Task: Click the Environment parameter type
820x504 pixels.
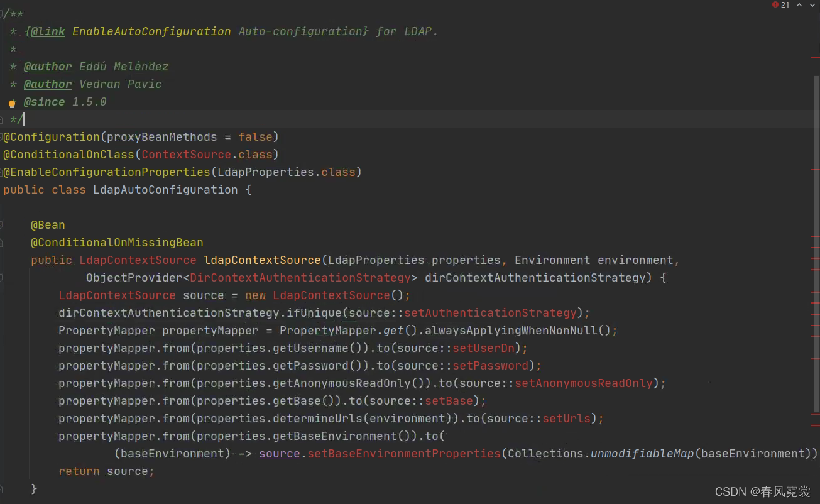Action: click(x=552, y=260)
